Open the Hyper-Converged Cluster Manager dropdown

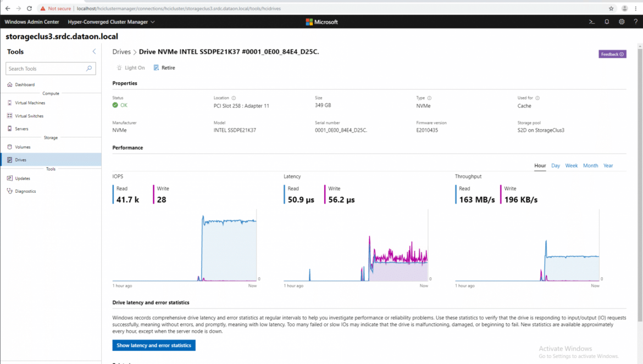pos(111,22)
